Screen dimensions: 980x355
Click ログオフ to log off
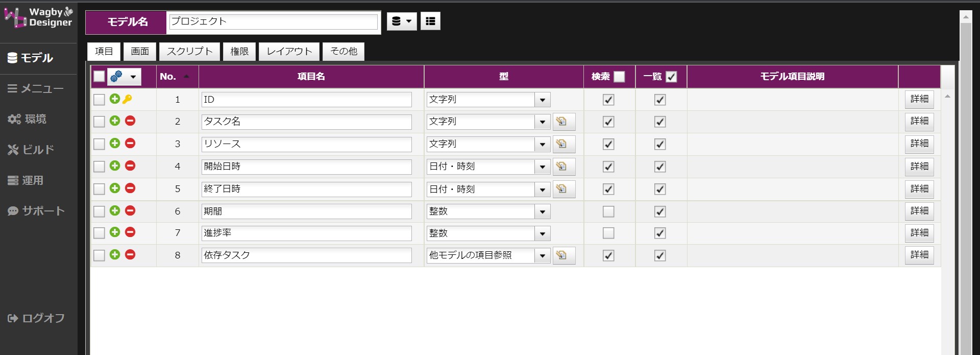(36, 318)
